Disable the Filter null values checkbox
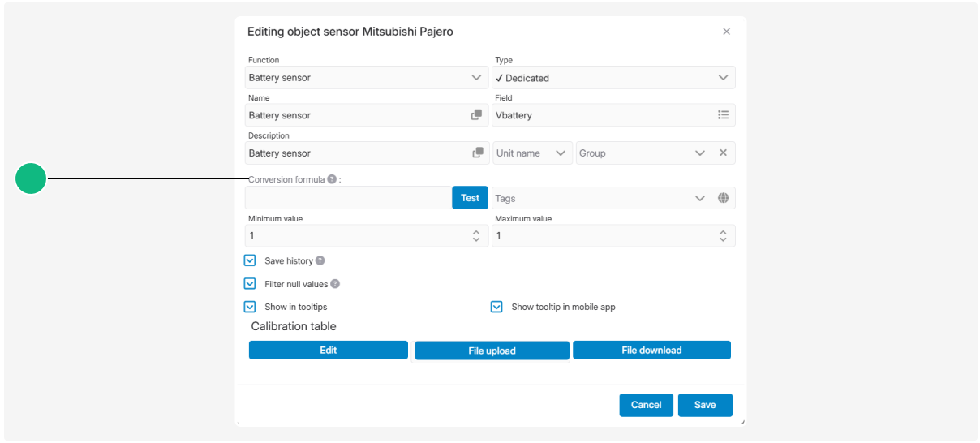The image size is (980, 443). [250, 284]
